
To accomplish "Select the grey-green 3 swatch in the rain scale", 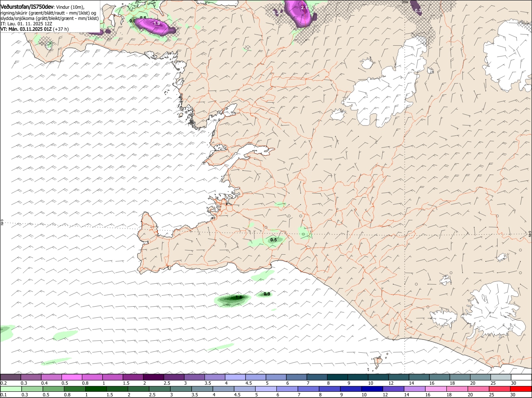I will [181, 389].
